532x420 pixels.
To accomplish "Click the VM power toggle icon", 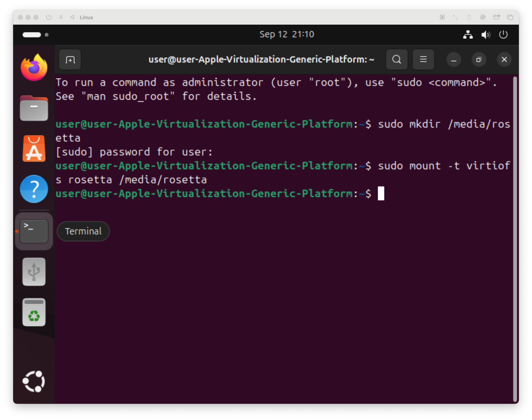I will pyautogui.click(x=49, y=17).
